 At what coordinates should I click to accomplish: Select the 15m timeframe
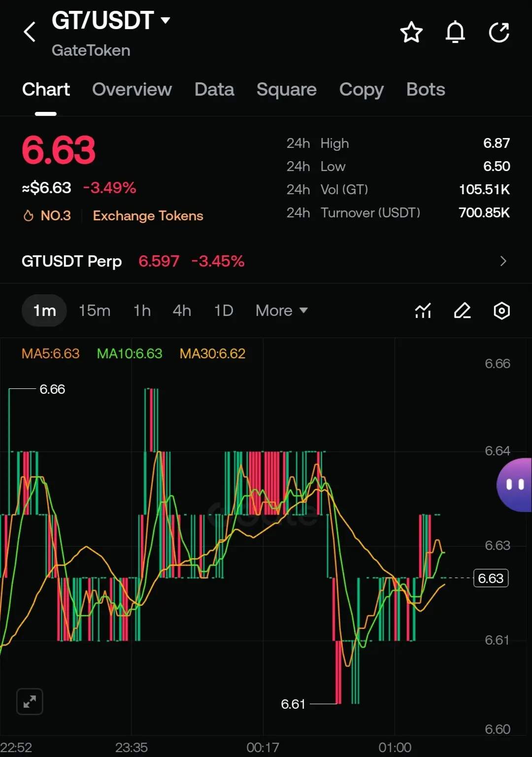click(95, 310)
